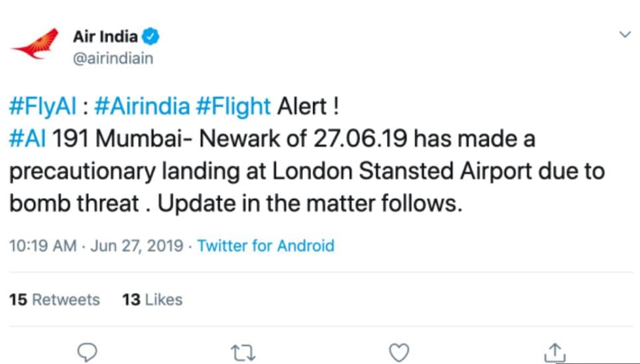Click Twitter for Android source link
Image resolution: width=640 pixels, height=364 pixels.
[x=266, y=246]
